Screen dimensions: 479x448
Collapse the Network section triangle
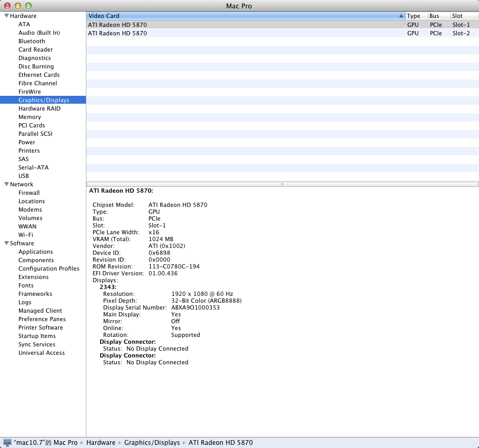6,184
